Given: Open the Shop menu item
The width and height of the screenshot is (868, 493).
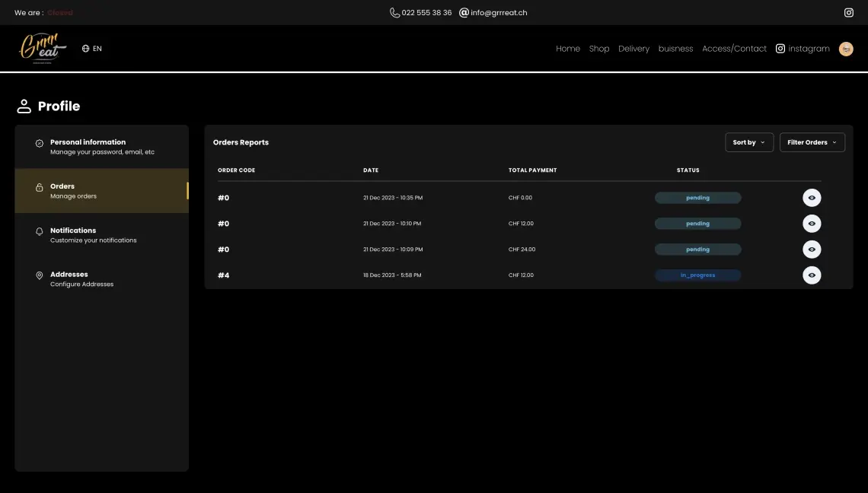Looking at the screenshot, I should click(x=599, y=49).
